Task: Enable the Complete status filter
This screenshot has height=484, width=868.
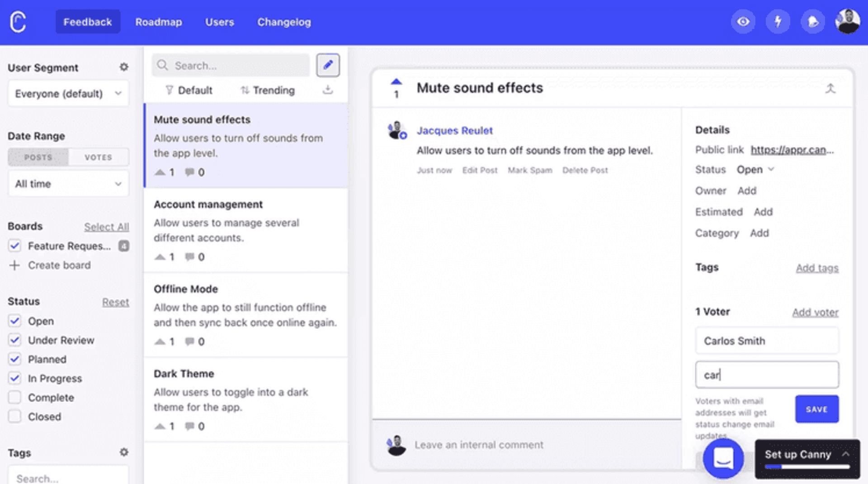Action: tap(14, 398)
